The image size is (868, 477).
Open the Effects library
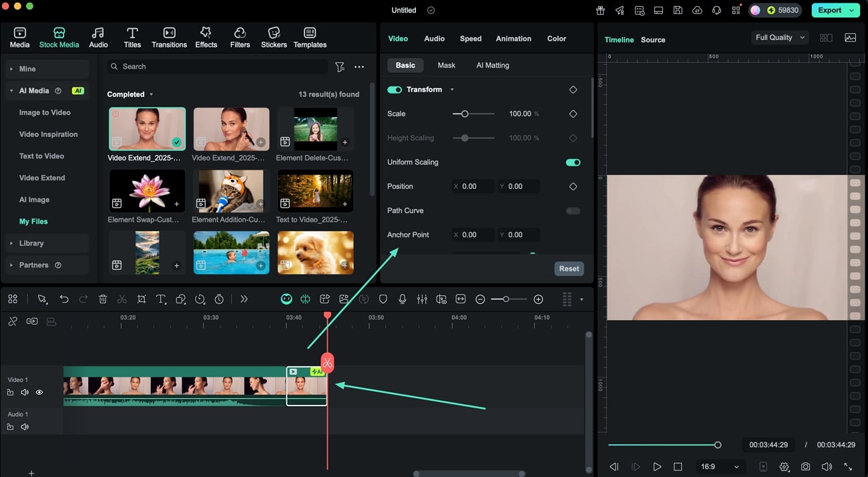tap(206, 37)
